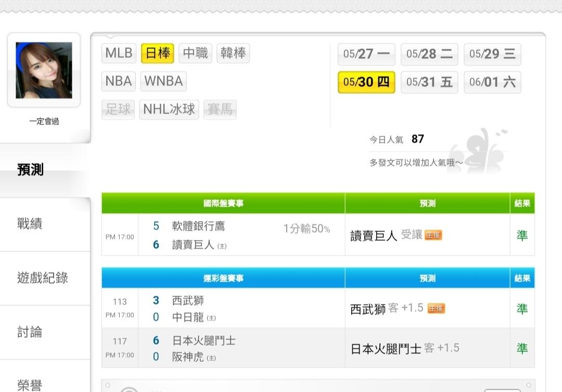Image resolution: width=562 pixels, height=392 pixels.
Task: Click the 西武獅 客 +1.5 prediction
Action: coord(387,308)
